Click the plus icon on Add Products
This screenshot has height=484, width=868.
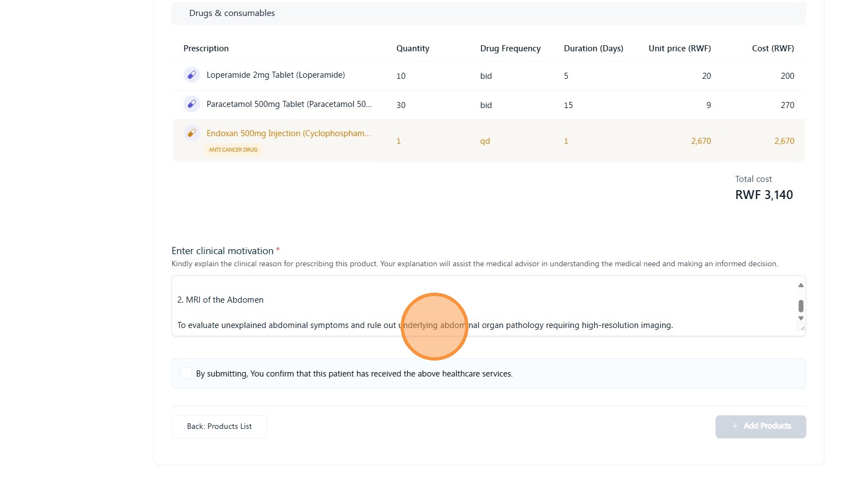tap(735, 426)
